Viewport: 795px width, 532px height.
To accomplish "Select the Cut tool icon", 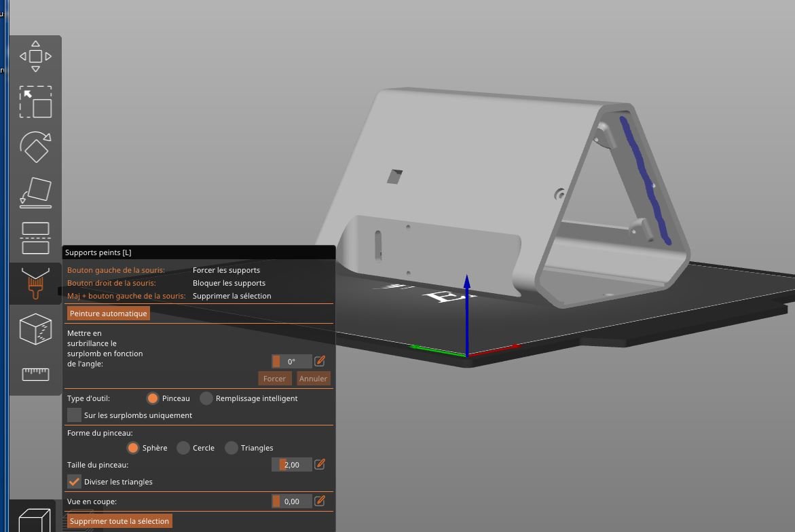I will tap(35, 238).
